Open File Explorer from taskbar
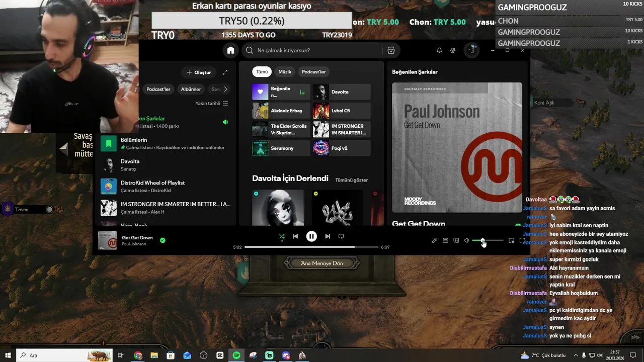Screen dimensions: 644x362 (154, 355)
